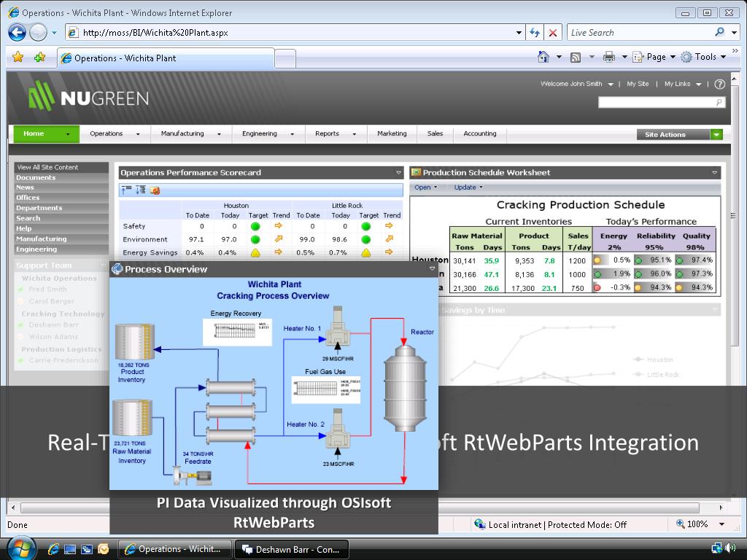The image size is (747, 560).
Task: Click the Fuel Gas Use trend chart
Action: [x=326, y=389]
